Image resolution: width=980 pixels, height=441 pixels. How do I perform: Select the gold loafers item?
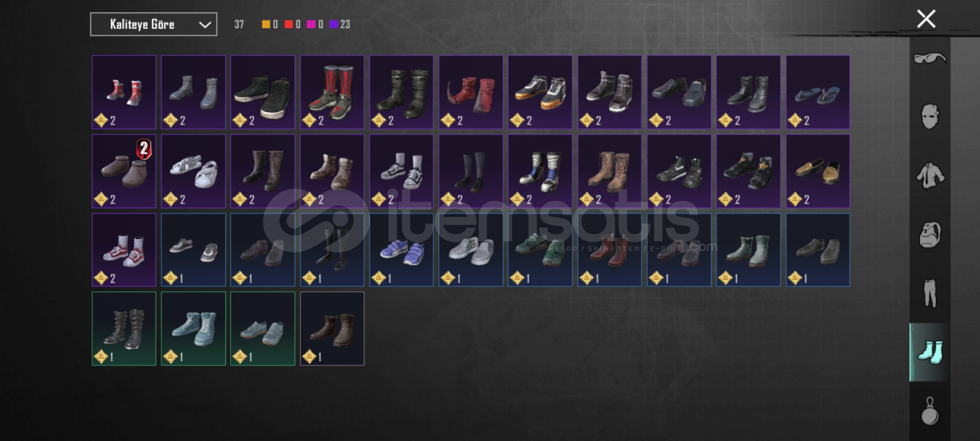818,171
